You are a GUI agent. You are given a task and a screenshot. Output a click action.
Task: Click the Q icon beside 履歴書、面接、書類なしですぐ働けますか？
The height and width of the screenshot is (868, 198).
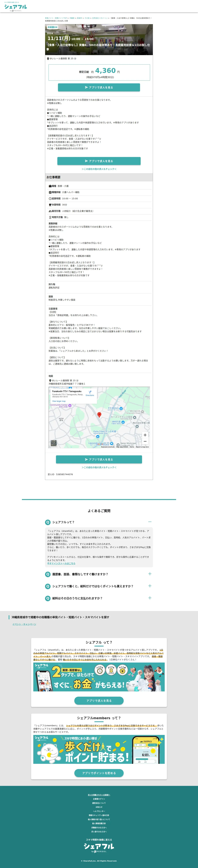(48, 574)
